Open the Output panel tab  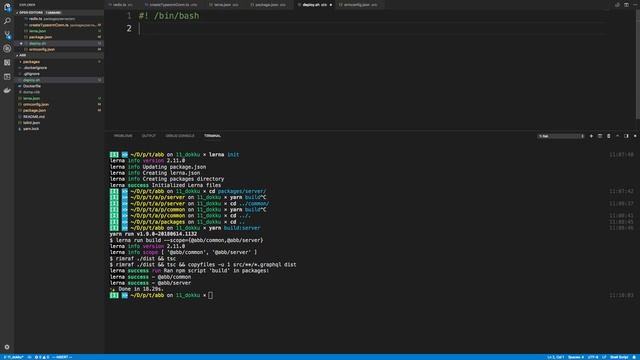pos(149,136)
